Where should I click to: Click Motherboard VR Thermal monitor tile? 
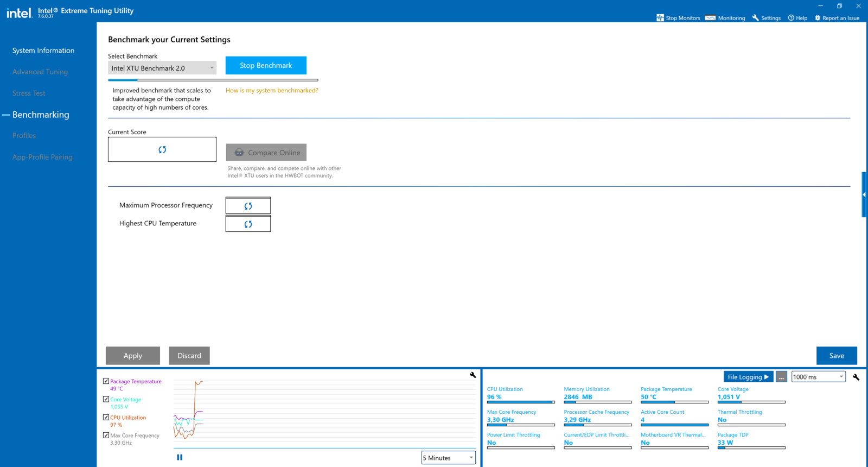(674, 441)
